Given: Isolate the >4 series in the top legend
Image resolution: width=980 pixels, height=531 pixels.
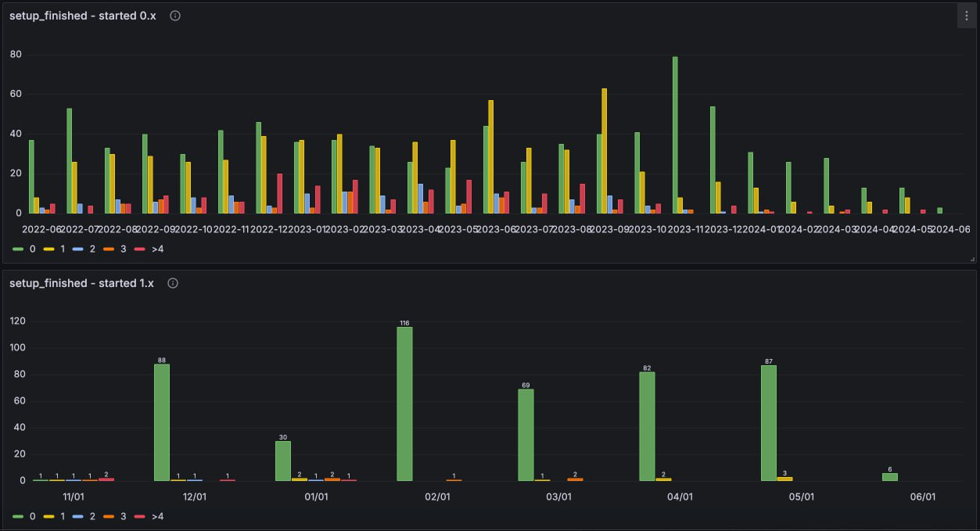Looking at the screenshot, I should pyautogui.click(x=158, y=249).
